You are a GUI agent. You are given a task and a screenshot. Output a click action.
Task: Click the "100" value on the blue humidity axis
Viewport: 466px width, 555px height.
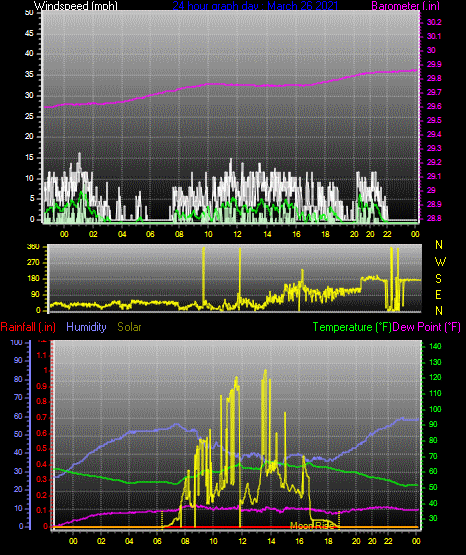coord(16,342)
